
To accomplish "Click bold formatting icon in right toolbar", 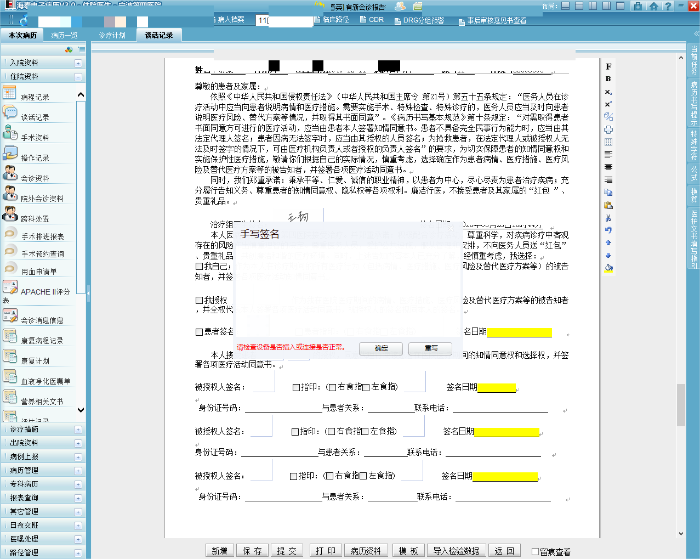I will pos(609,78).
